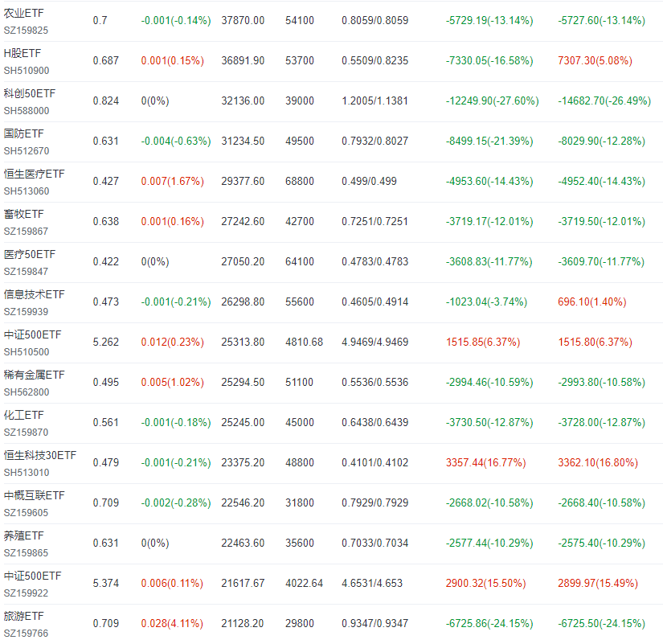Click cost price 0.7251/0.7251 for 畜牧ETF
The image size is (663, 644).
[x=374, y=221]
